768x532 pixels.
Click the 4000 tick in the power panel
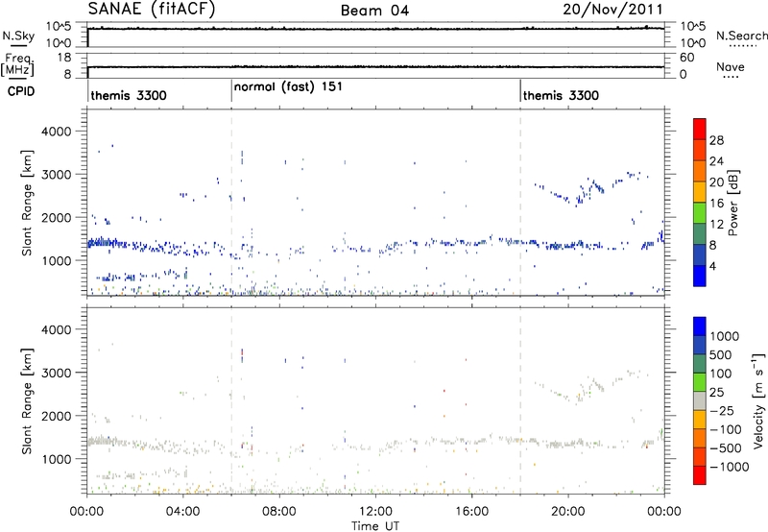[x=56, y=132]
